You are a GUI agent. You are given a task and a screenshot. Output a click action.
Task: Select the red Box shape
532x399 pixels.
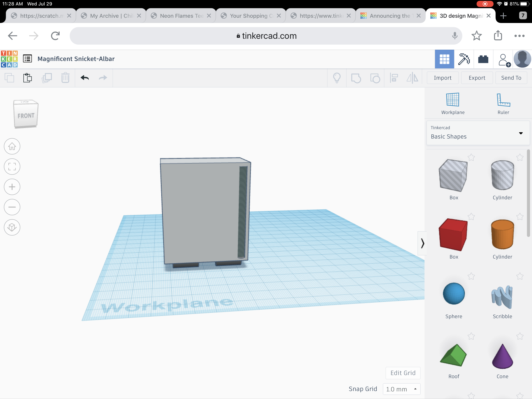tap(453, 235)
